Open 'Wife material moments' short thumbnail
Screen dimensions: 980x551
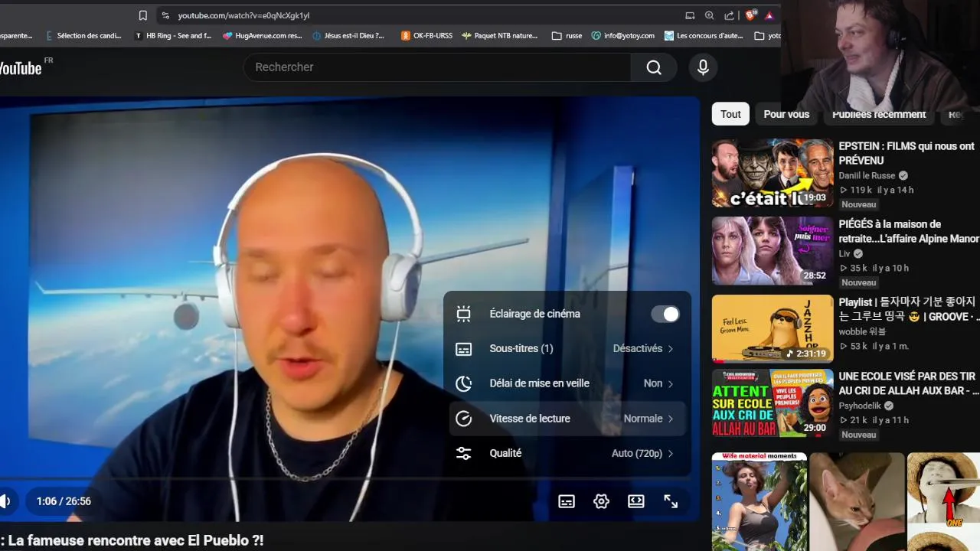[x=759, y=502]
